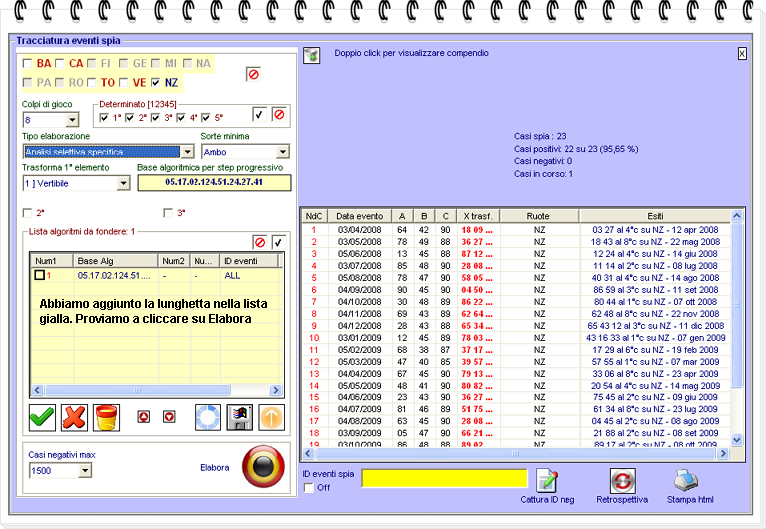766x529 pixels.
Task: Click the red Elabora round button
Action: tap(263, 466)
